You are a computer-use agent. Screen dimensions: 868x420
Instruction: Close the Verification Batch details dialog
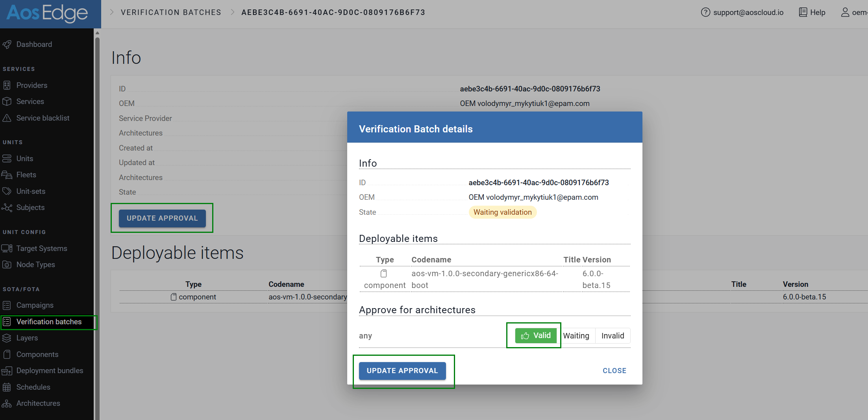pyautogui.click(x=614, y=371)
